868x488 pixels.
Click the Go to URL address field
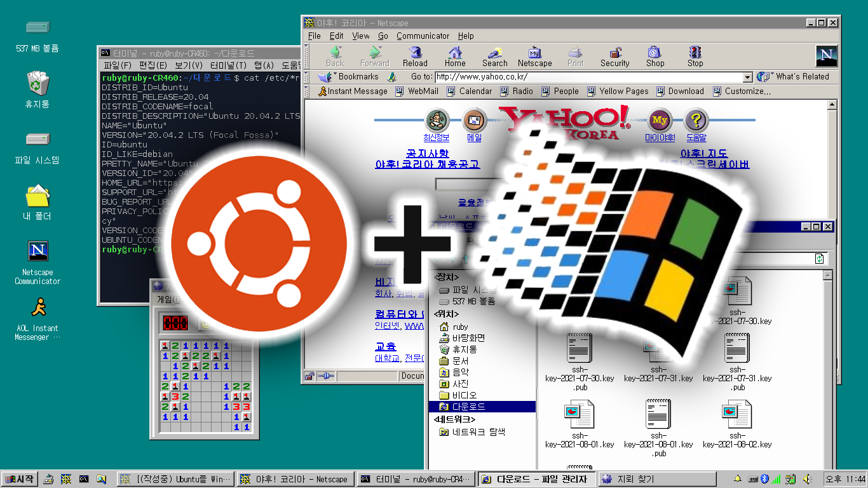[589, 78]
